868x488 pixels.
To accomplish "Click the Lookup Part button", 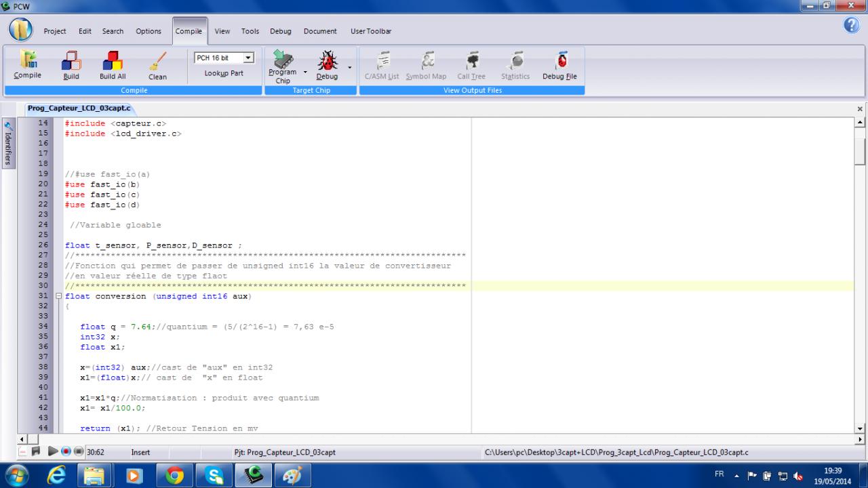I will [224, 73].
